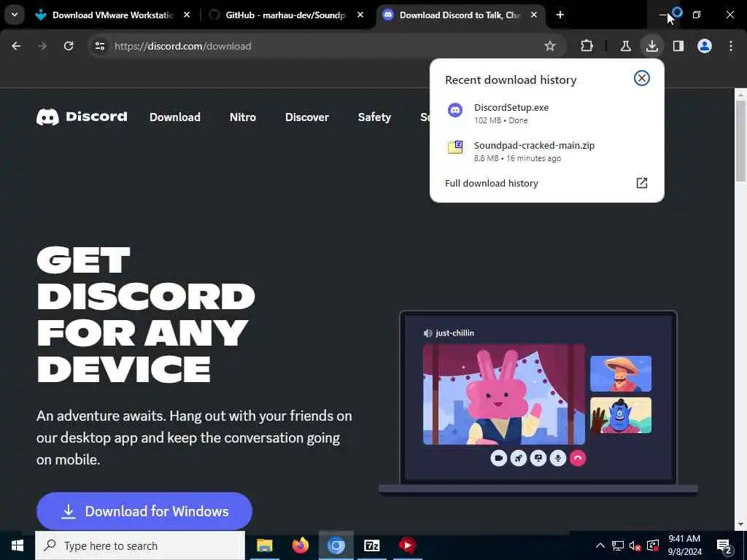
Task: Open the Discover nav item
Action: (x=307, y=117)
